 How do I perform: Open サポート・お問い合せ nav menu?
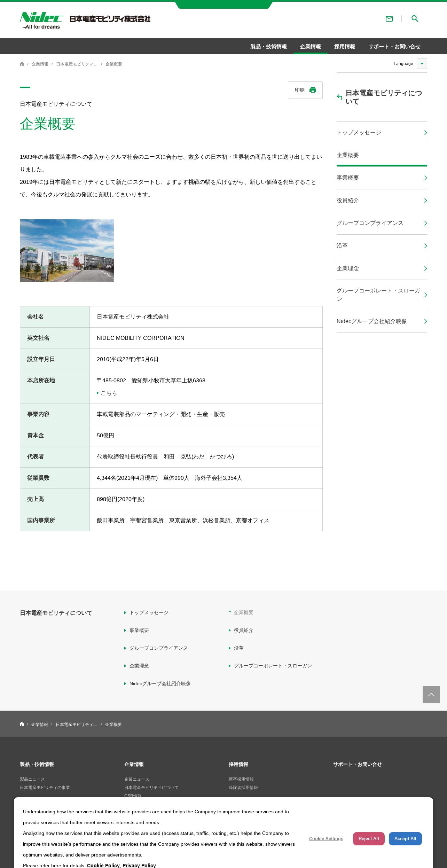click(x=394, y=47)
